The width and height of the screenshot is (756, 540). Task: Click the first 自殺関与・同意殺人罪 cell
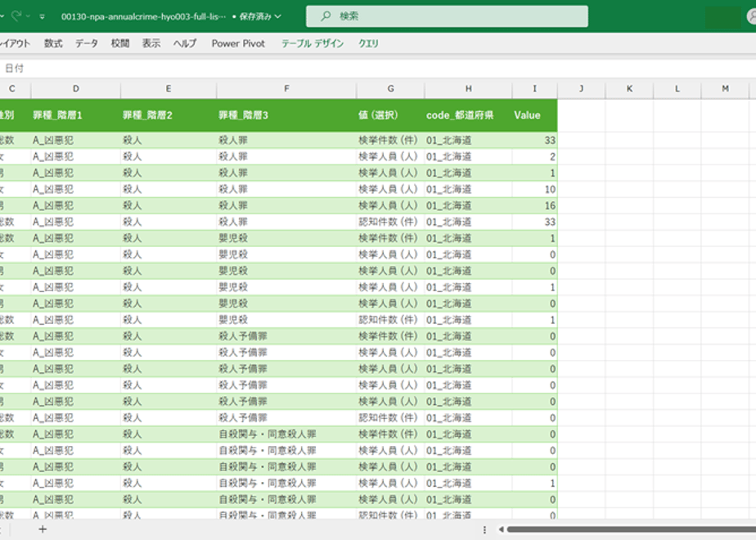(286, 434)
